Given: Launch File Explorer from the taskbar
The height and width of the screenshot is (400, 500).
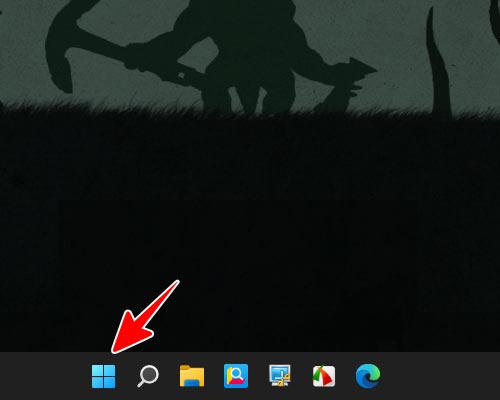Looking at the screenshot, I should 192,376.
